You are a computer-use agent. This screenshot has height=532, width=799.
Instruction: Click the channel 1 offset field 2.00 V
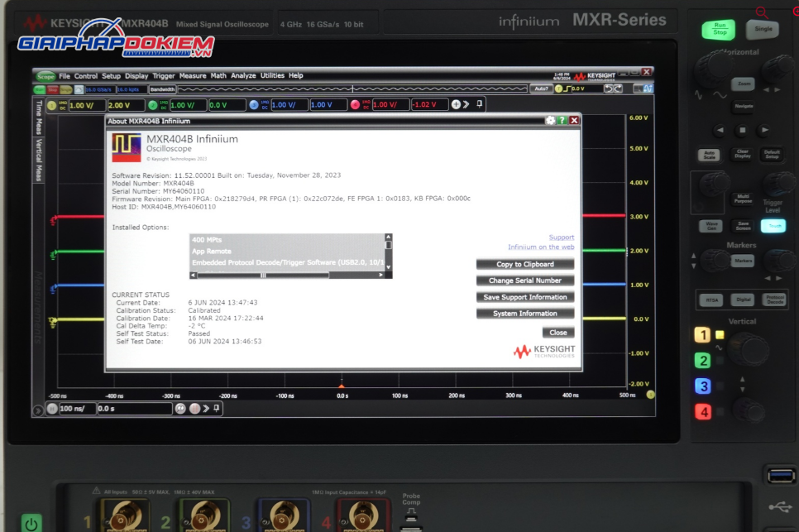click(126, 105)
